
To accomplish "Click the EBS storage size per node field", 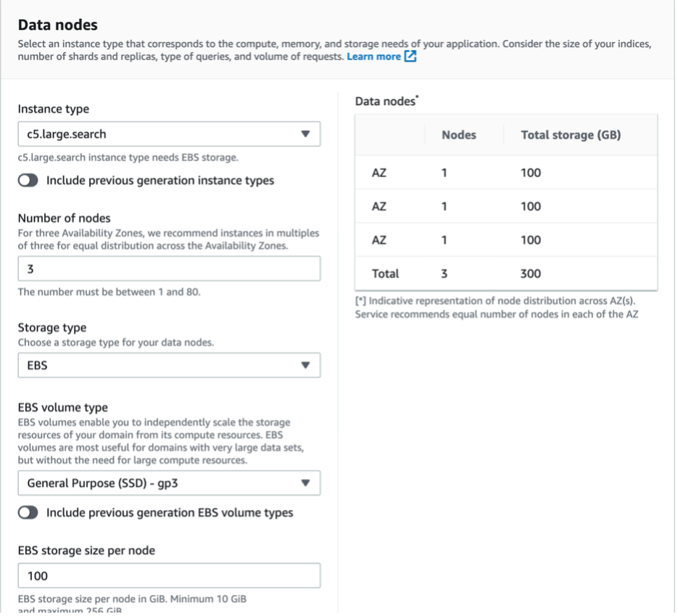I will 168,576.
